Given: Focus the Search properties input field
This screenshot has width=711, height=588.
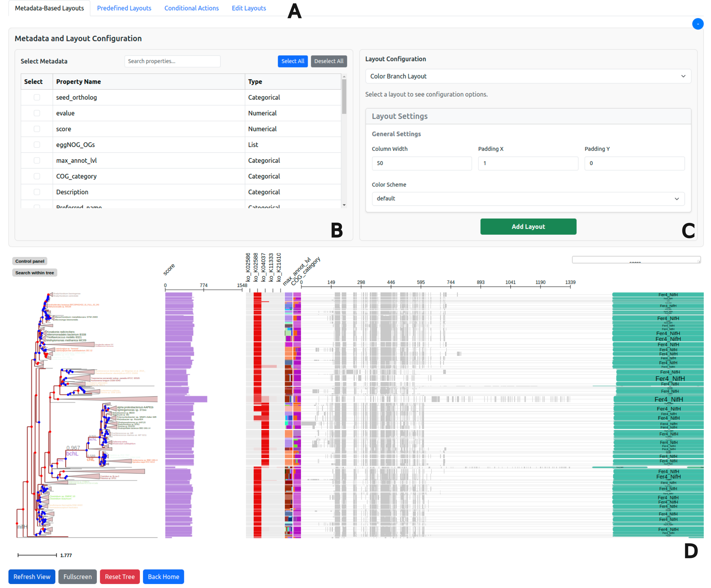Looking at the screenshot, I should click(x=172, y=61).
